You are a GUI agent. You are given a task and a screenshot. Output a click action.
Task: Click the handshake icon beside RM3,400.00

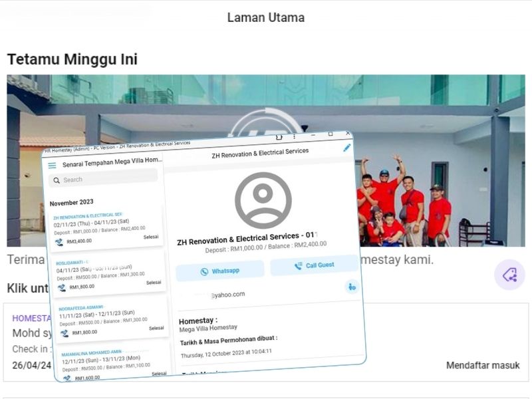[59, 242]
